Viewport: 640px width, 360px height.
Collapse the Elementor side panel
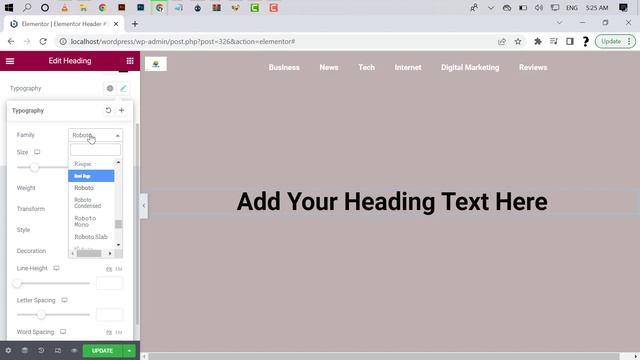(144, 206)
